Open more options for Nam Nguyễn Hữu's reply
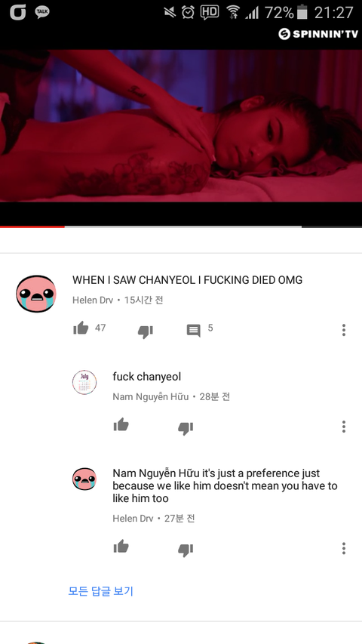The width and height of the screenshot is (362, 644). click(344, 427)
